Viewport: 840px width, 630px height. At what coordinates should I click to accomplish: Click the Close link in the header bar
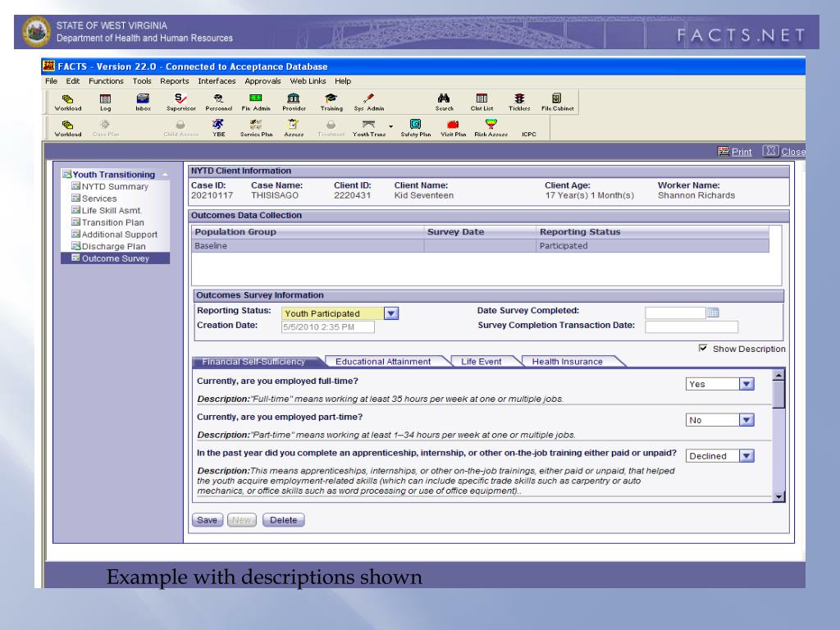785,152
